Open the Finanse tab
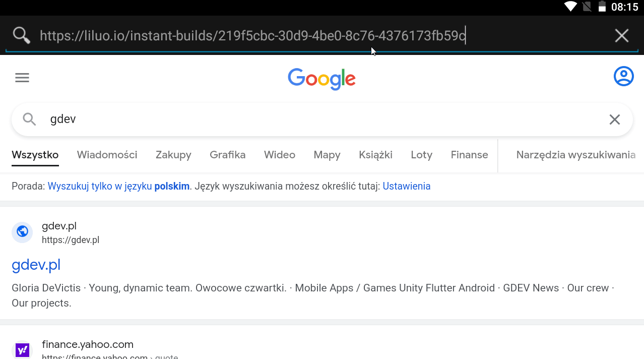 tap(470, 155)
